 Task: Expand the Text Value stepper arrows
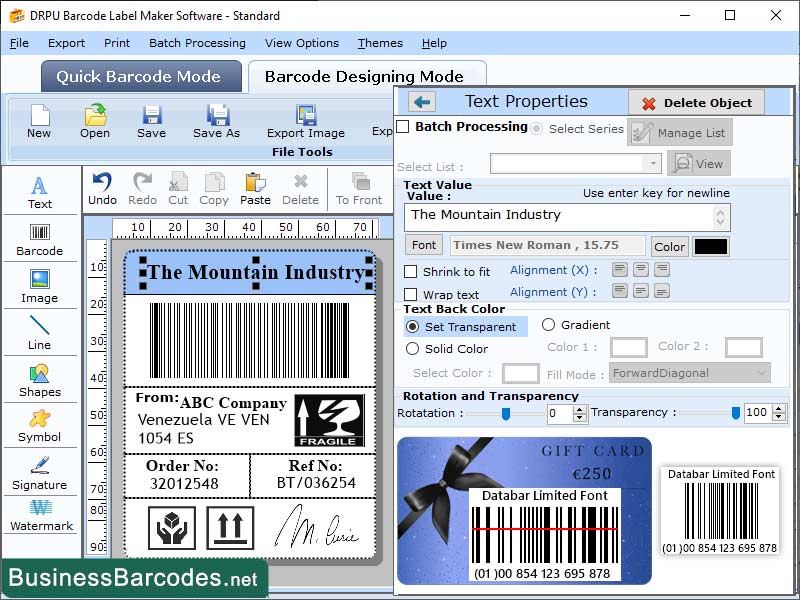[x=723, y=217]
